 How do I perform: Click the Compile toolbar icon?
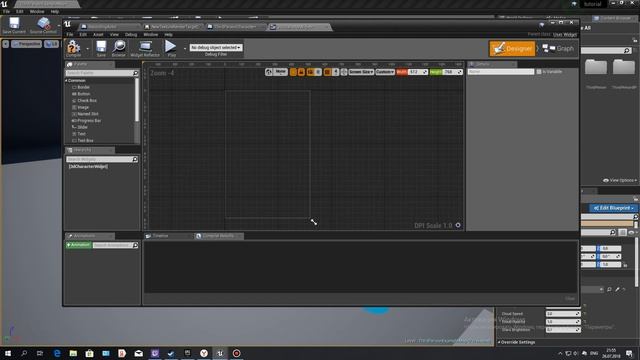pos(74,47)
